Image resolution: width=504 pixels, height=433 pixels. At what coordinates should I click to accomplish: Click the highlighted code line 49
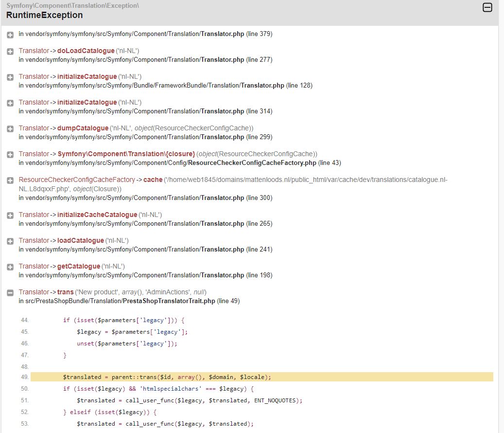pos(262,377)
